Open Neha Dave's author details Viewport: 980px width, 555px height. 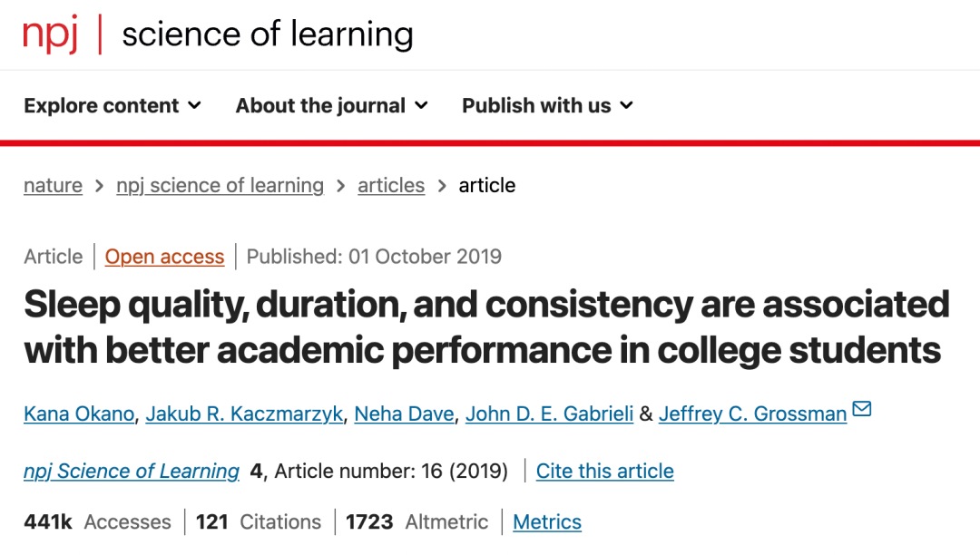pos(405,414)
